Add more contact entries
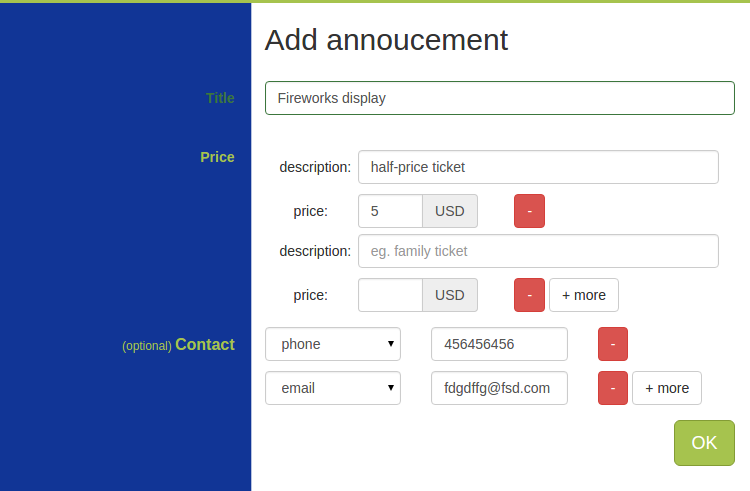750x491 pixels. [x=667, y=388]
